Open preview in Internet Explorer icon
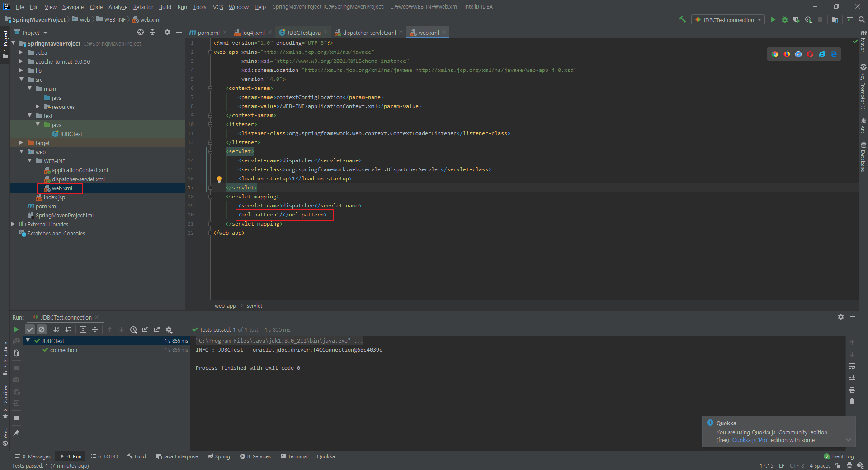Screen dimensions: 868x470 (x=822, y=54)
